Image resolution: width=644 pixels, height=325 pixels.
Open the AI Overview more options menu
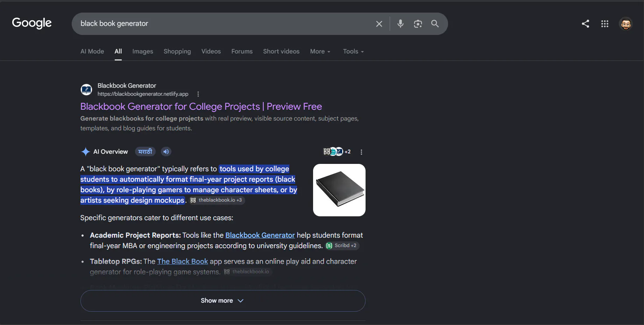tap(361, 152)
